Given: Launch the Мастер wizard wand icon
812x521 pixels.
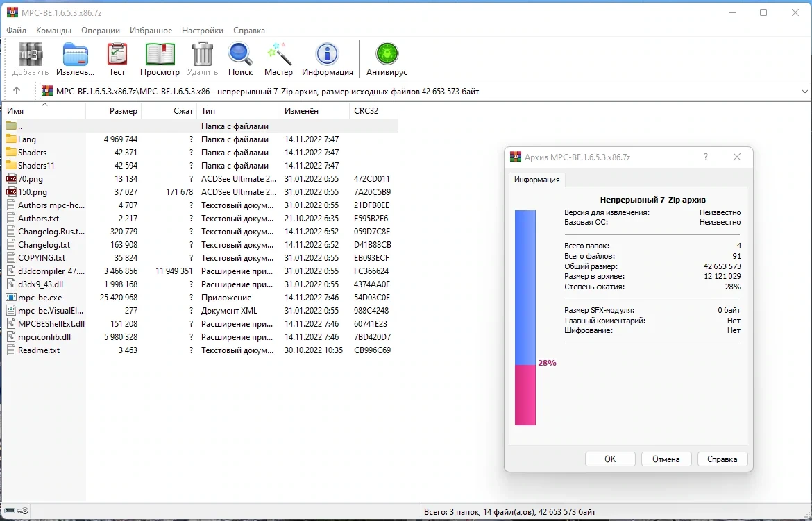Looking at the screenshot, I should (x=278, y=54).
